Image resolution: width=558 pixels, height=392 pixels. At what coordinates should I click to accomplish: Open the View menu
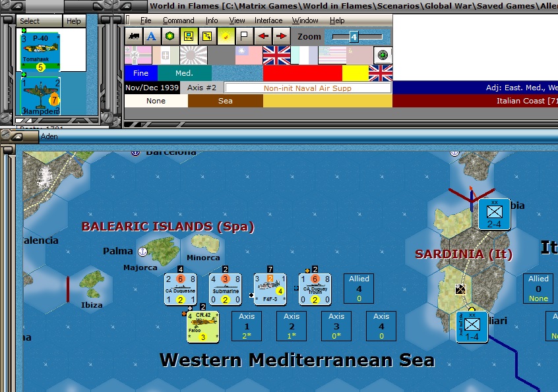[237, 20]
